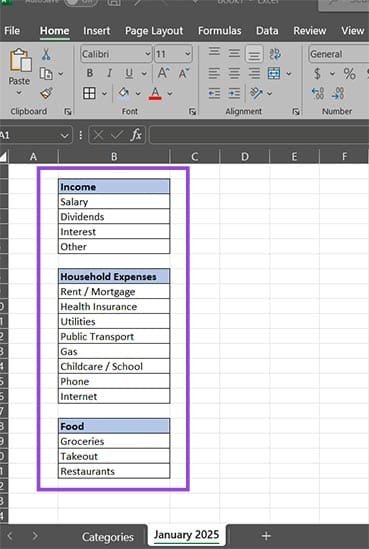The width and height of the screenshot is (369, 549).
Task: Center text horizontally
Action: tap(234, 74)
